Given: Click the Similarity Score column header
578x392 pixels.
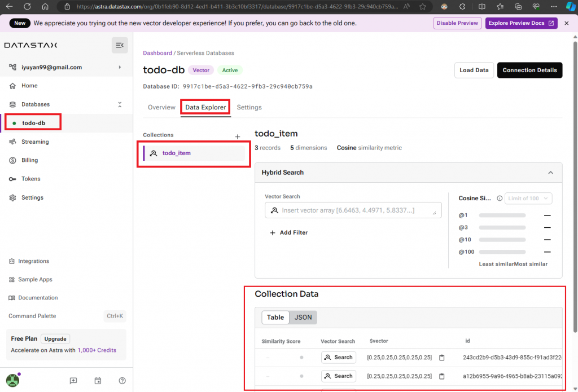Looking at the screenshot, I should point(281,341).
